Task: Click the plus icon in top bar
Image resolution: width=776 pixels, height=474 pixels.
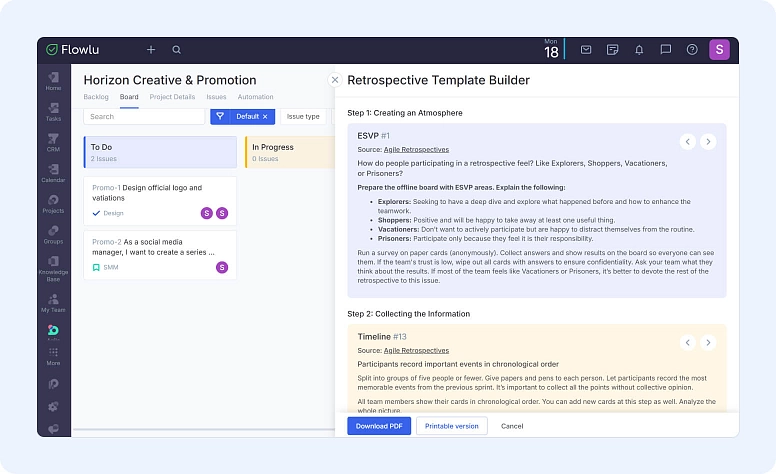Action: pos(151,49)
